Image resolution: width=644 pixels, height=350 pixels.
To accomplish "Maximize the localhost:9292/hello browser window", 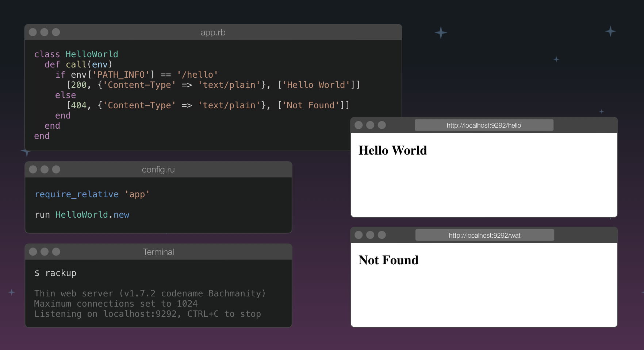I will (382, 125).
